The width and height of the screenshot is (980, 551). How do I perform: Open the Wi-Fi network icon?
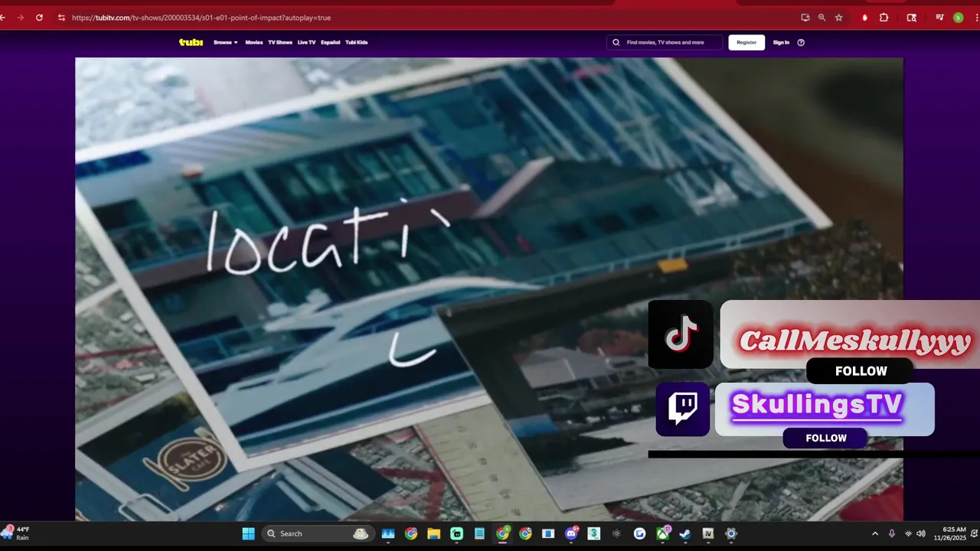click(x=908, y=533)
